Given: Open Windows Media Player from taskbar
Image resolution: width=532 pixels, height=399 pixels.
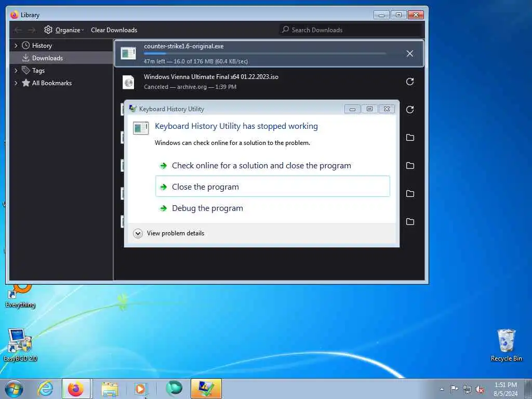Looking at the screenshot, I should click(140, 389).
